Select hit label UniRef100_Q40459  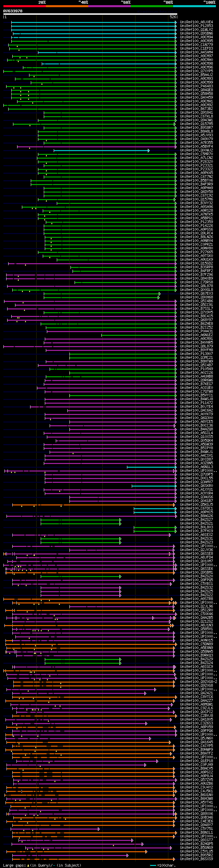click(196, 98)
